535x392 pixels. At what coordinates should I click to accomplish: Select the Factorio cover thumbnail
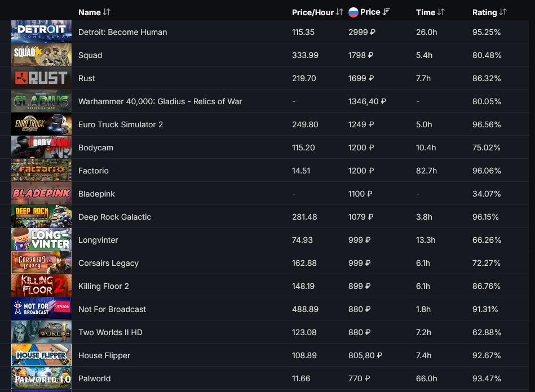[x=41, y=170]
